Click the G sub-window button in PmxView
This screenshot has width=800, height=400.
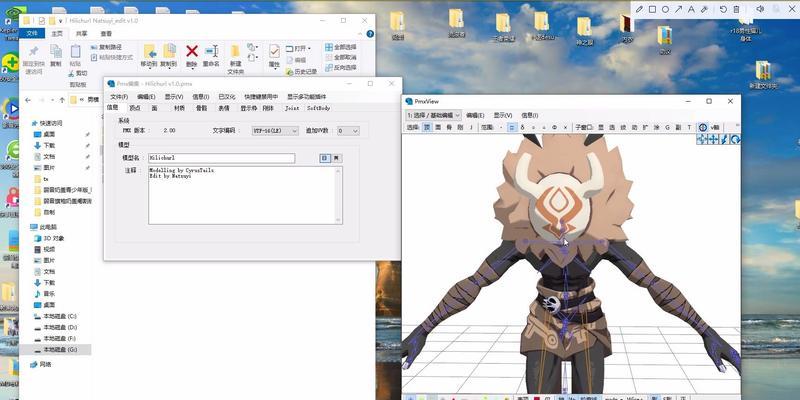coord(667,128)
